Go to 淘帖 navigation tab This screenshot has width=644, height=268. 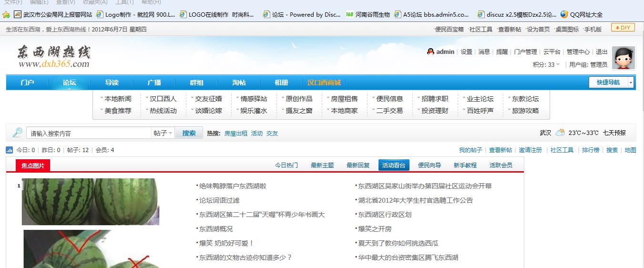[x=239, y=82]
